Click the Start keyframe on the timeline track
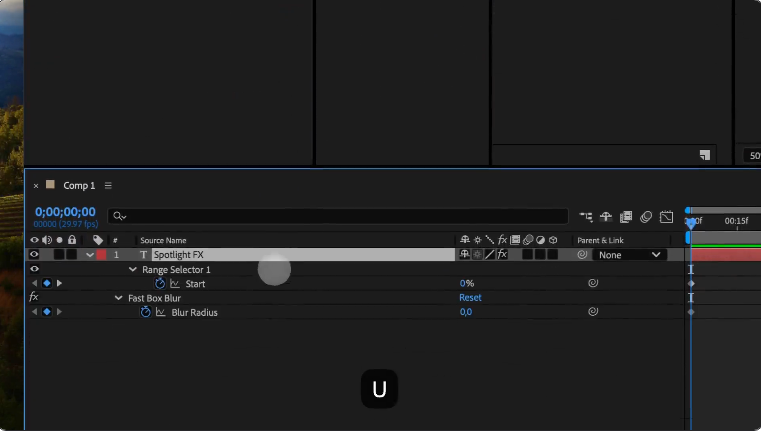 [x=691, y=284]
